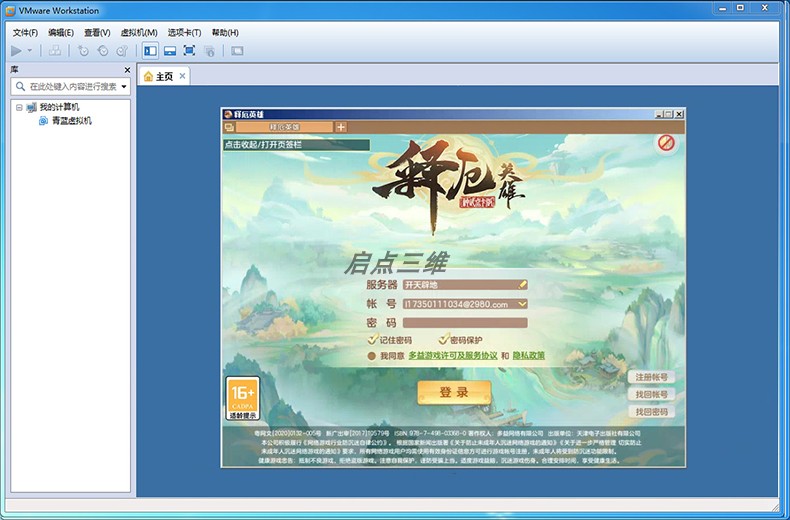Image resolution: width=790 pixels, height=520 pixels.
Task: Toggle the library sidebar view icon
Action: coord(150,50)
